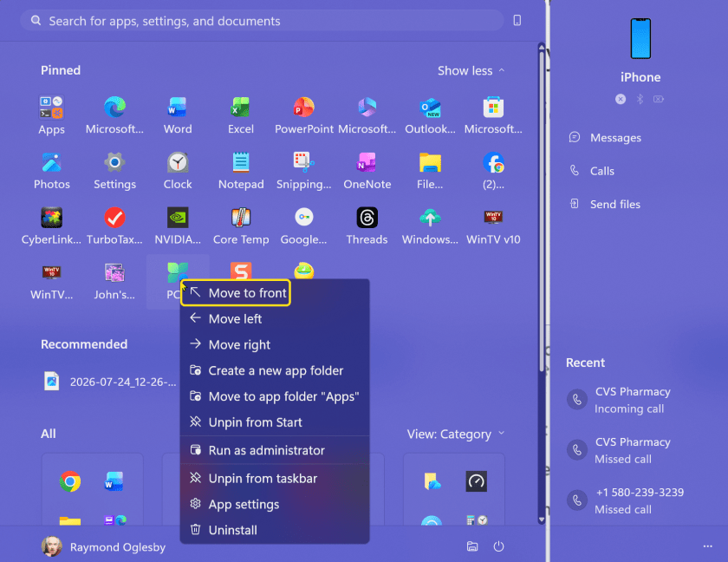Open the speedometer app in All tile
The height and width of the screenshot is (562, 728).
(477, 481)
